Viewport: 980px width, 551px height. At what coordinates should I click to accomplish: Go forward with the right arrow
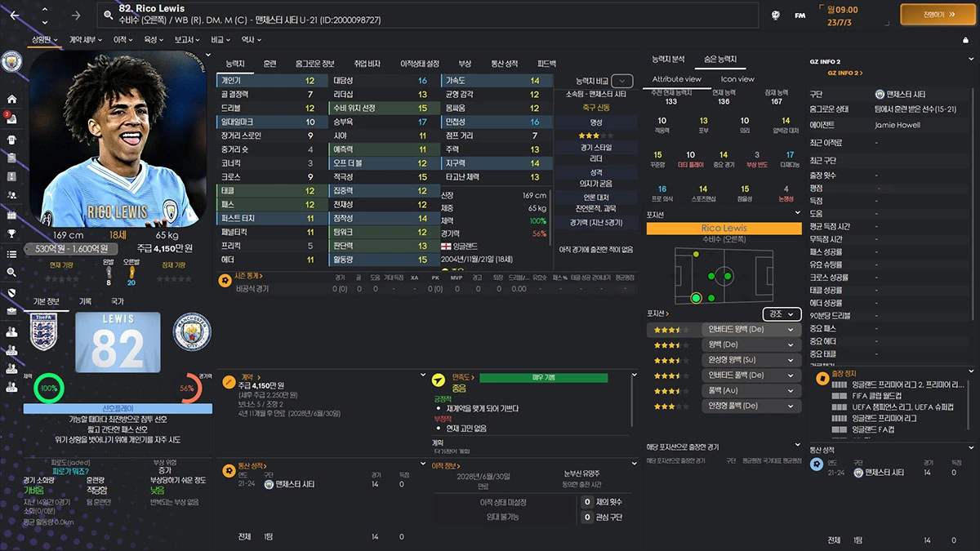(x=76, y=15)
